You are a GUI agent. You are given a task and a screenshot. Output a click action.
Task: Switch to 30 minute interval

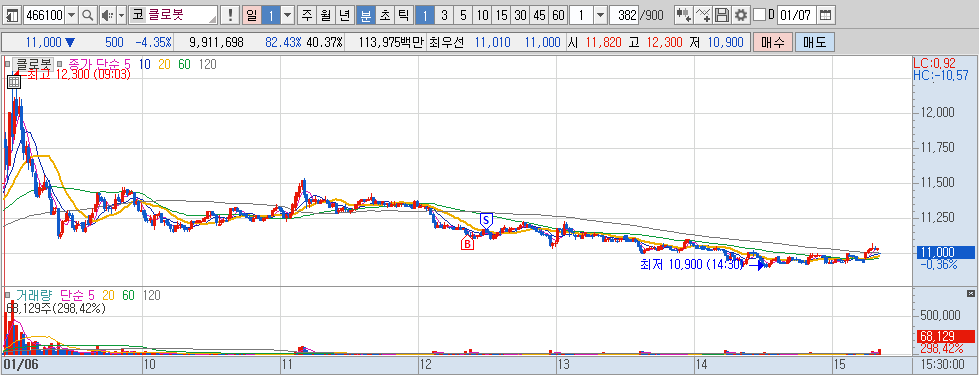tap(520, 15)
